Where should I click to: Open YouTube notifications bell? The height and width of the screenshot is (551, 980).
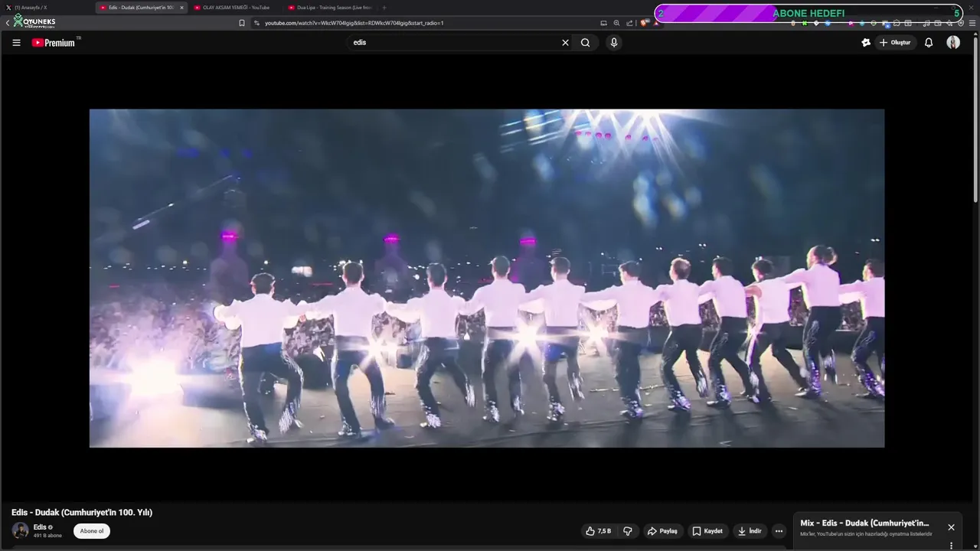pyautogui.click(x=929, y=43)
